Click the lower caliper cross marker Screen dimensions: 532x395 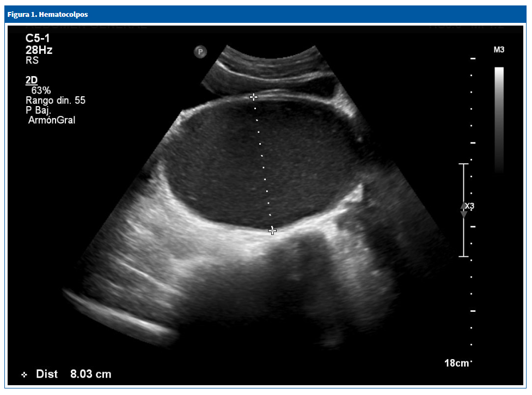tap(272, 231)
